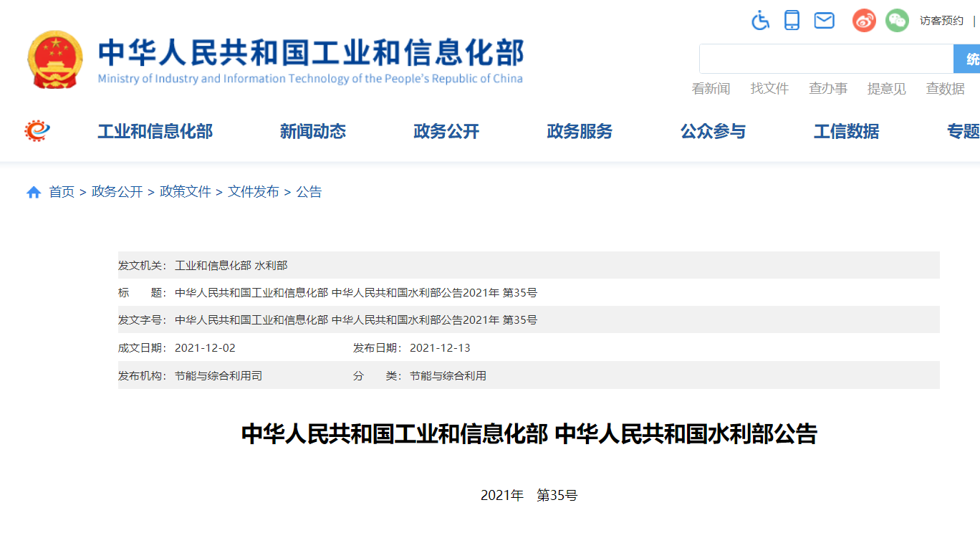Click inside the site search box

[x=825, y=59]
